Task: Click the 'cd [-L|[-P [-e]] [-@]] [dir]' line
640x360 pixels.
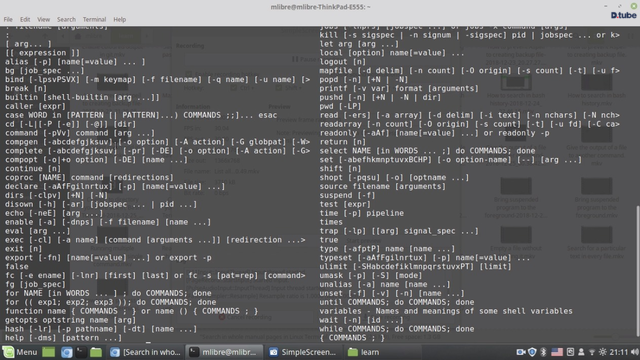Action: (x=70, y=124)
